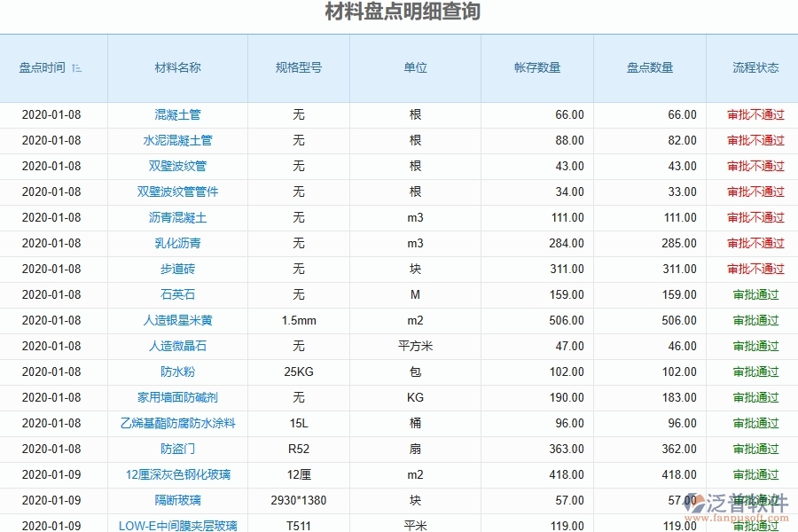Click the 防盗门 material name
Image resolution: width=798 pixels, height=532 pixels.
tap(176, 449)
